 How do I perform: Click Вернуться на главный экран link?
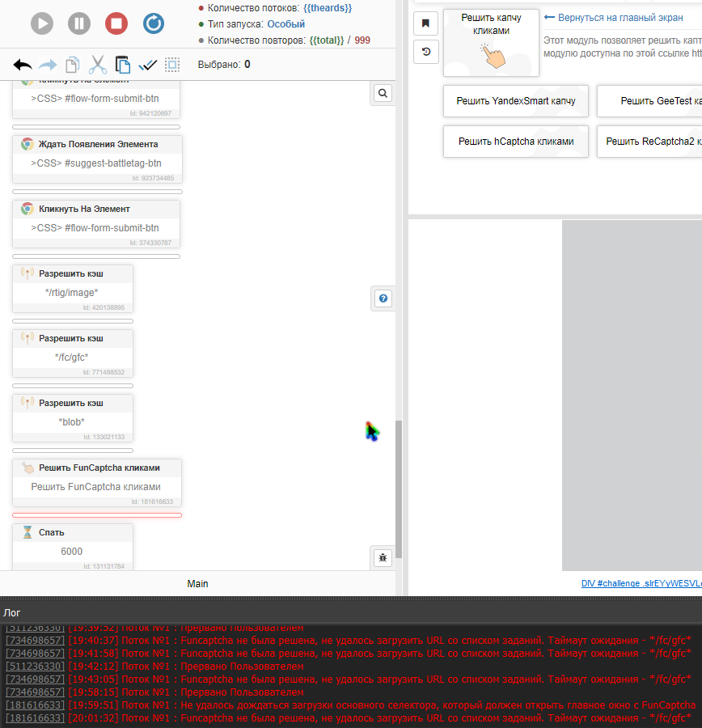[x=613, y=17]
